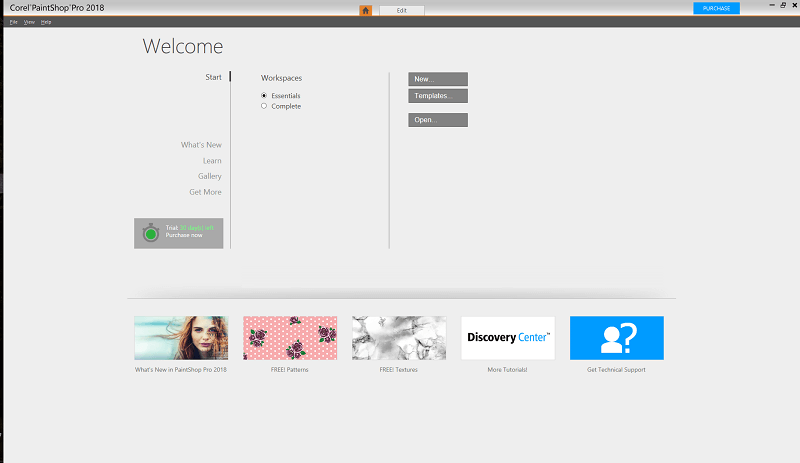Select the Essentials workspace radio button

tap(264, 95)
